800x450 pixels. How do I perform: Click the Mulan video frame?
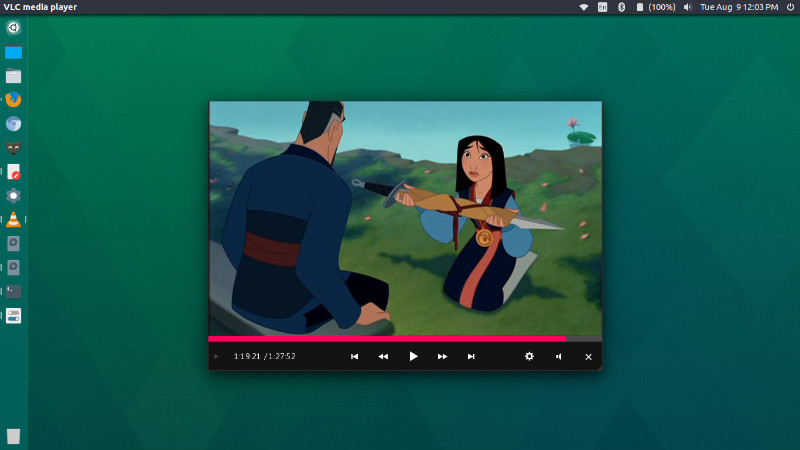point(406,218)
